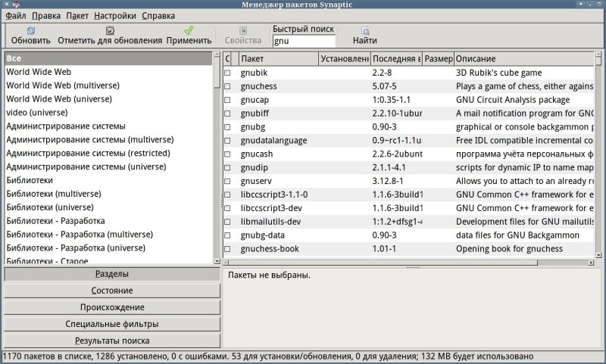Select Администрирование системы (multiverse) section
The image size is (606, 364).
[108, 139]
